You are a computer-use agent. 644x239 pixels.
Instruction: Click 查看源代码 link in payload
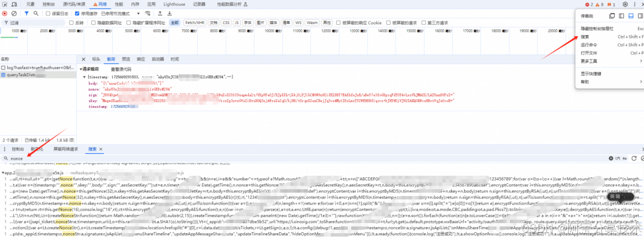[x=121, y=69]
